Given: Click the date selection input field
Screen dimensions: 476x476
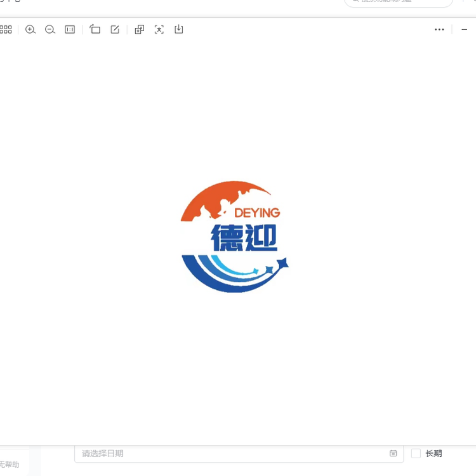Looking at the screenshot, I should pos(239,454).
